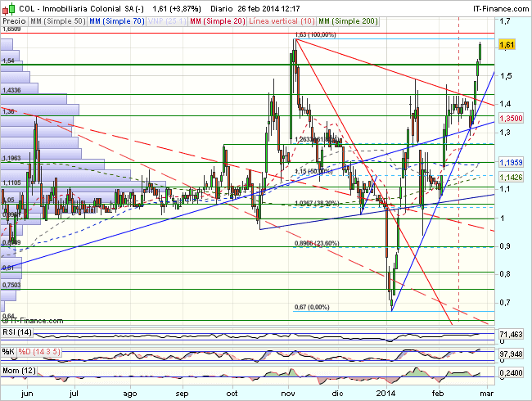Click the 0,8966 (23,60%) Fibonacci label
The width and height of the screenshot is (532, 401).
coord(317,243)
